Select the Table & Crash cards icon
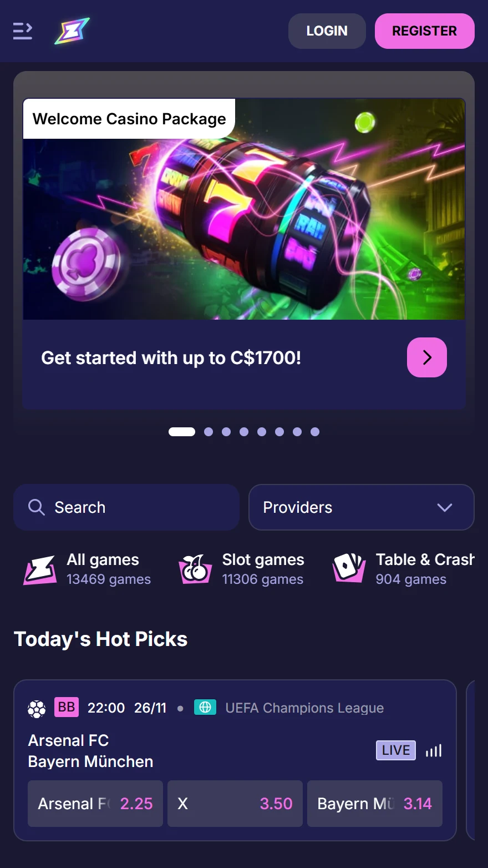 [349, 568]
